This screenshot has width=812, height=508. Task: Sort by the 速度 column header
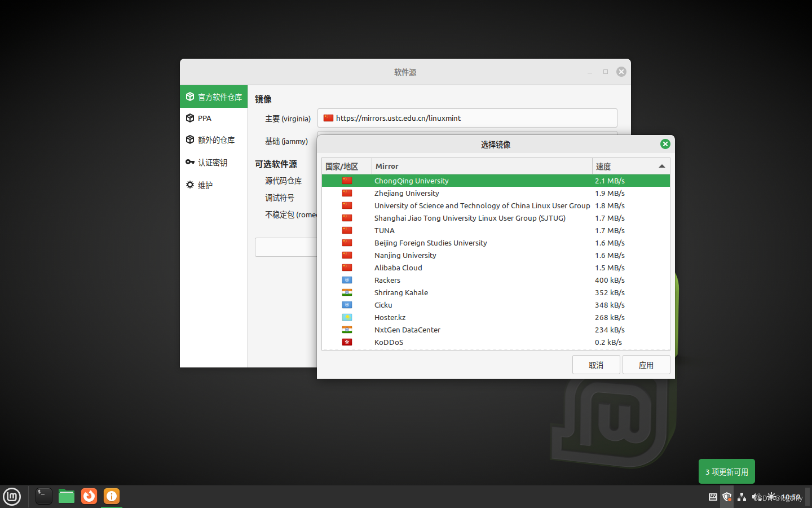point(631,167)
